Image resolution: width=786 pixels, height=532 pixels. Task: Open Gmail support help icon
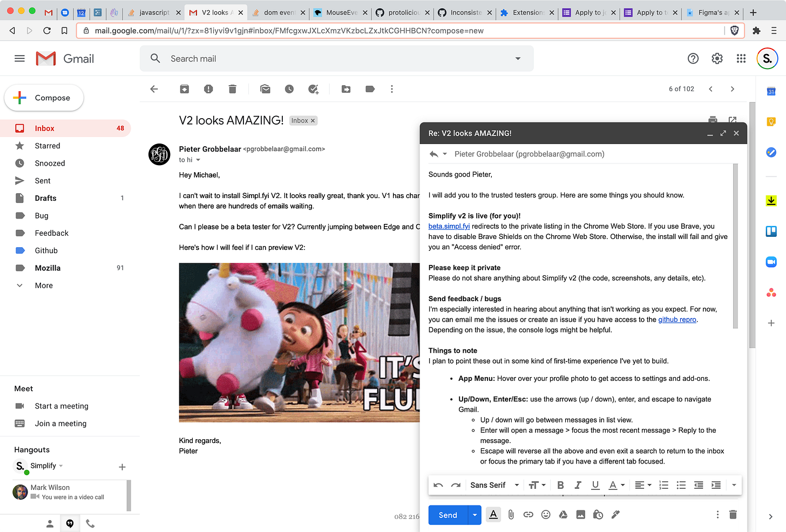[x=693, y=58]
